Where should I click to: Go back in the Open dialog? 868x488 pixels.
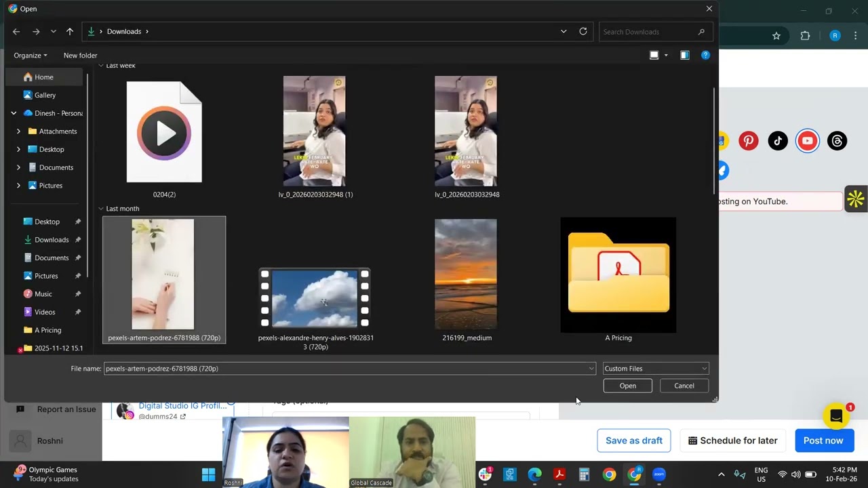click(x=16, y=31)
